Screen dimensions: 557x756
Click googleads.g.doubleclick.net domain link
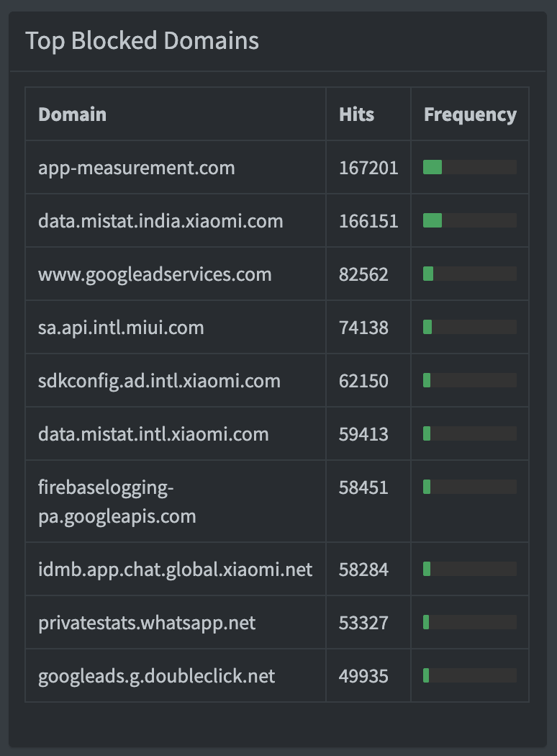(156, 676)
